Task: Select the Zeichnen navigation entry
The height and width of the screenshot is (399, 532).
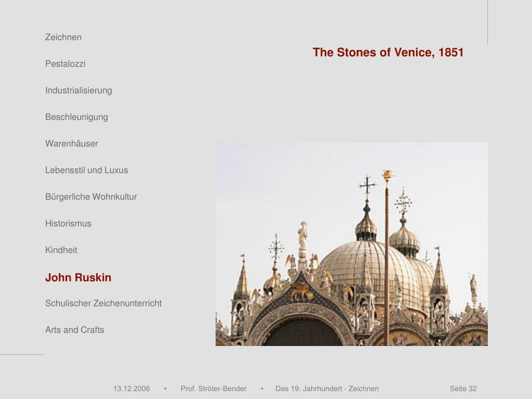Action: coord(63,37)
